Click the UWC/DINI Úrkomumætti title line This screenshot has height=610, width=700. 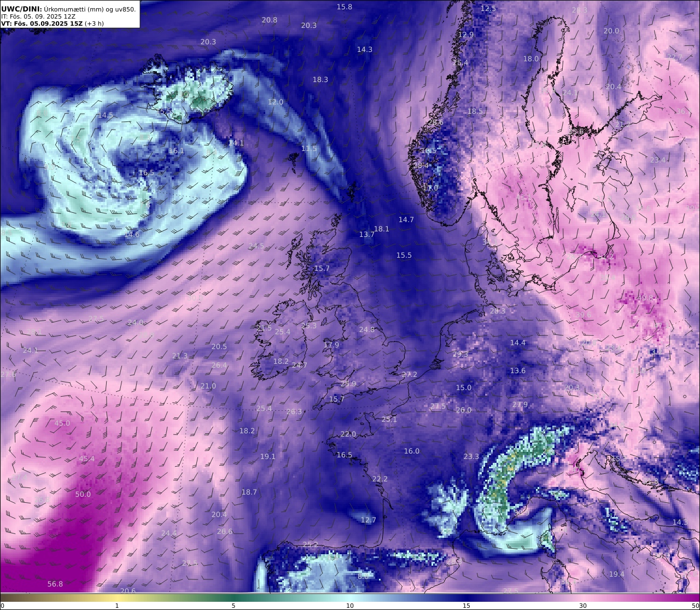tap(69, 9)
